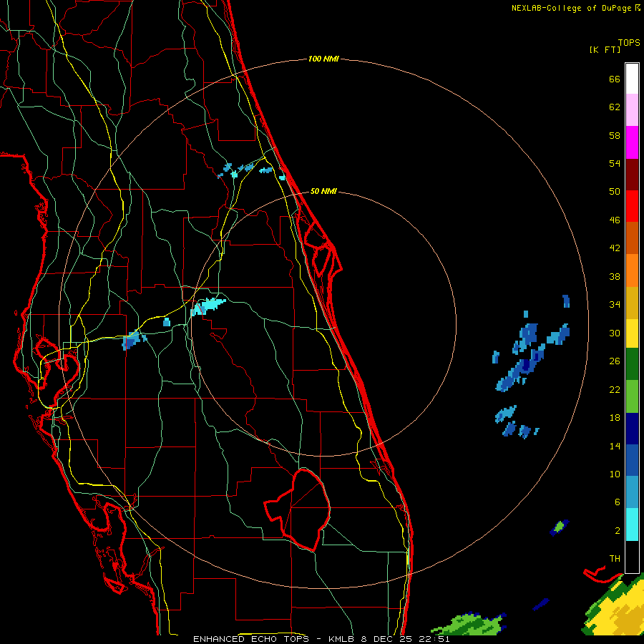Click the light pink 62 kft legend swatch
This screenshot has height=644, width=644.
tap(632, 109)
